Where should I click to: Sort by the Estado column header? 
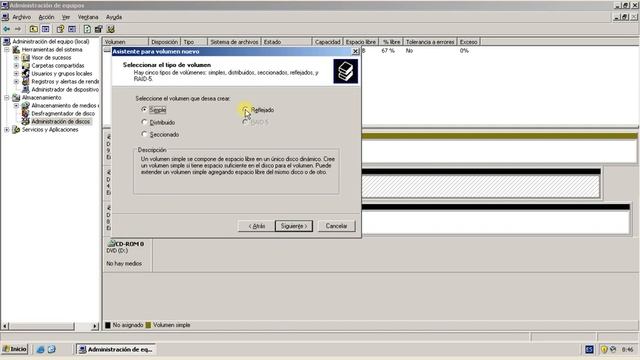(x=287, y=42)
